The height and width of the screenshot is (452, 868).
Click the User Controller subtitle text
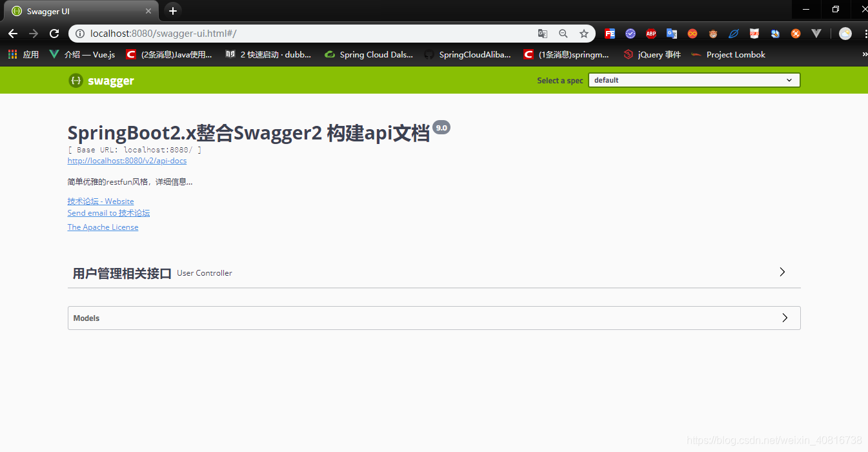[x=205, y=273]
